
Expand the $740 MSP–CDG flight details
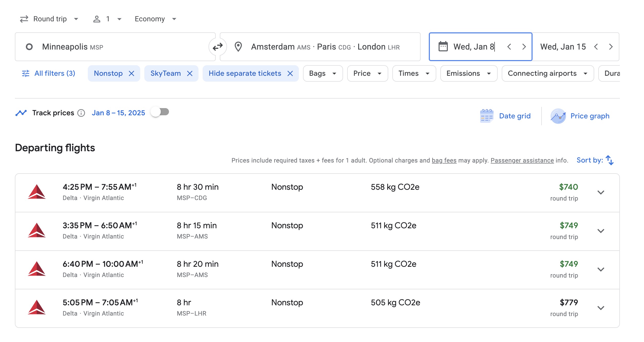pos(601,192)
